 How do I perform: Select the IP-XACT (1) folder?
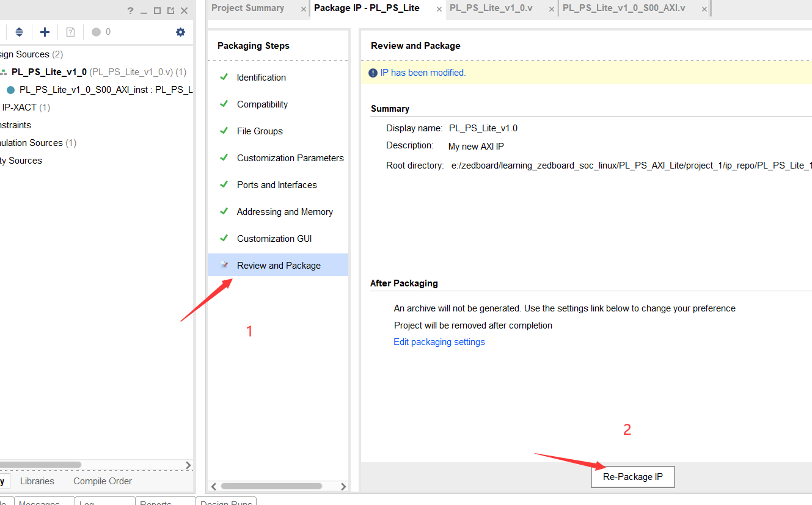tap(26, 107)
